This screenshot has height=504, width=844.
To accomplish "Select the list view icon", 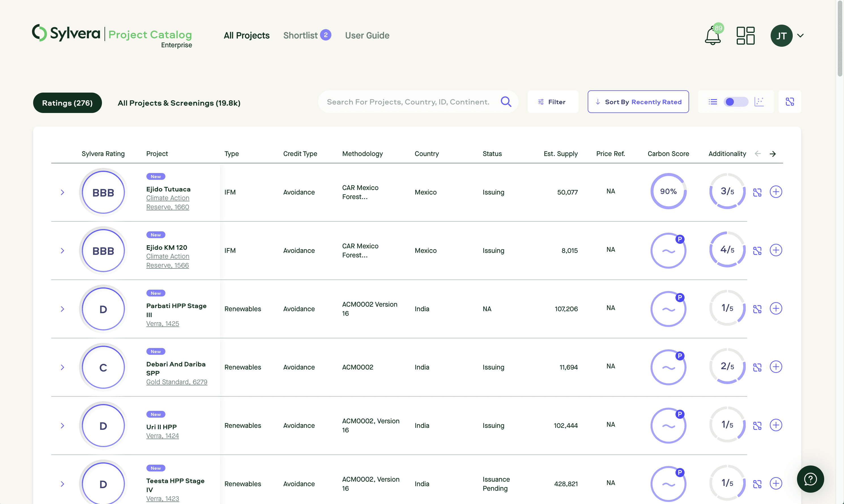I will [x=713, y=102].
